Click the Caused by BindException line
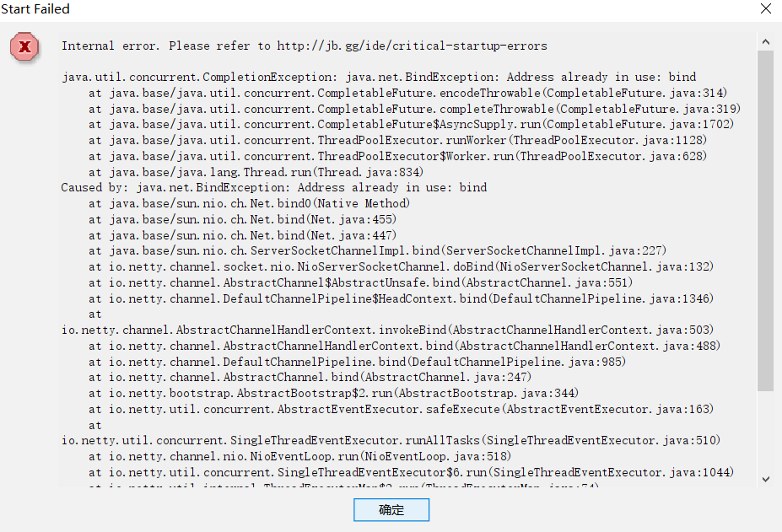The width and height of the screenshot is (782, 532). [274, 187]
